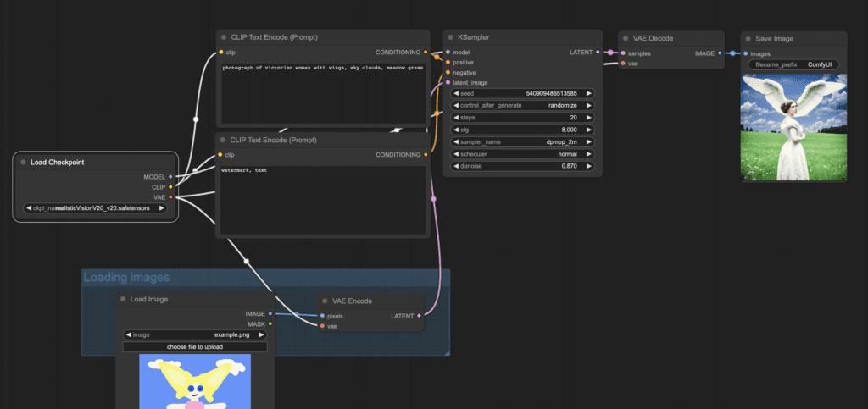
Task: Click the MODEL output port on Load Checkpoint
Action: (x=170, y=177)
